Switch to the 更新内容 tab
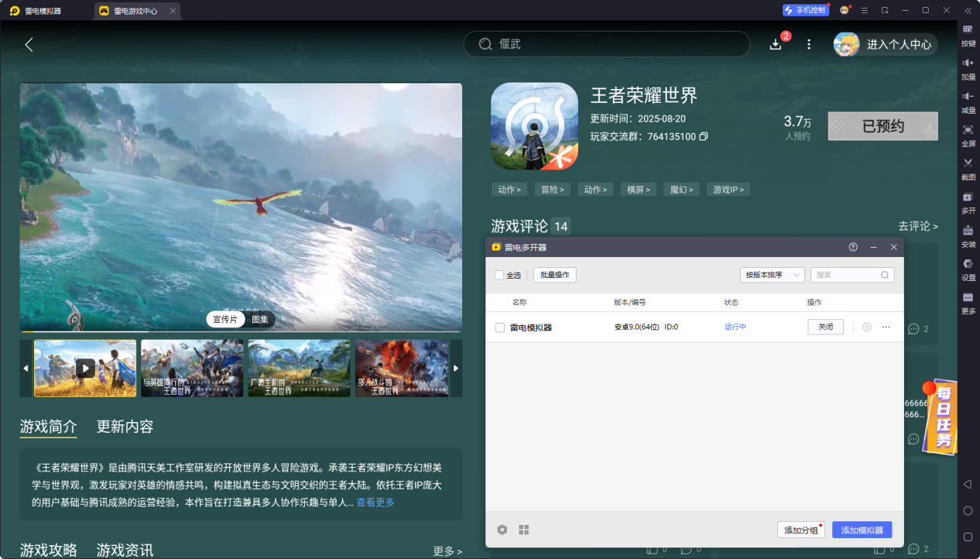Screen dimensions: 980x559 click(125, 427)
